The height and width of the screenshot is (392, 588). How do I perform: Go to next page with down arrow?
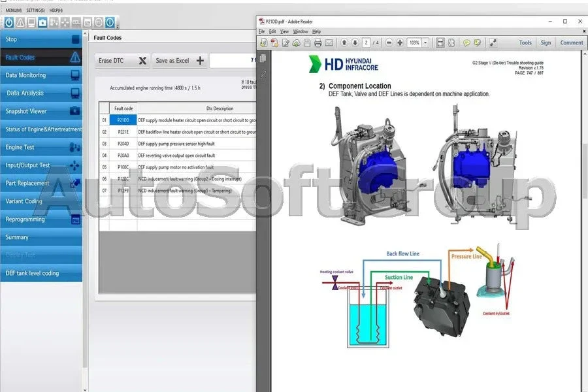pyautogui.click(x=355, y=42)
